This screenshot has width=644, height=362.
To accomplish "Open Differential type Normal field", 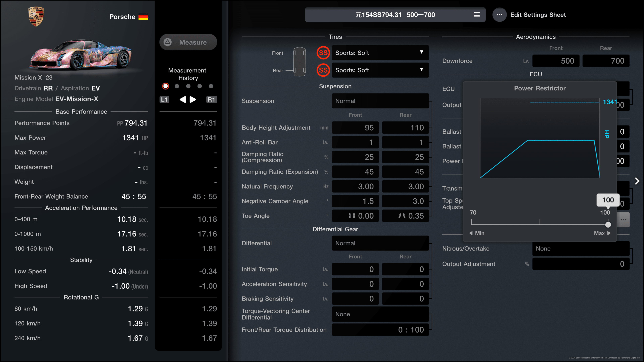I will (380, 243).
